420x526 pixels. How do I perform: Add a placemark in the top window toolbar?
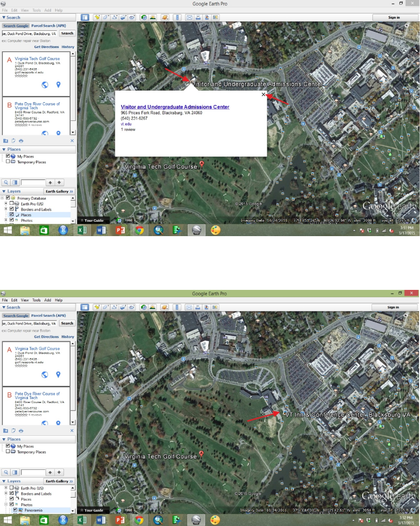[97, 17]
